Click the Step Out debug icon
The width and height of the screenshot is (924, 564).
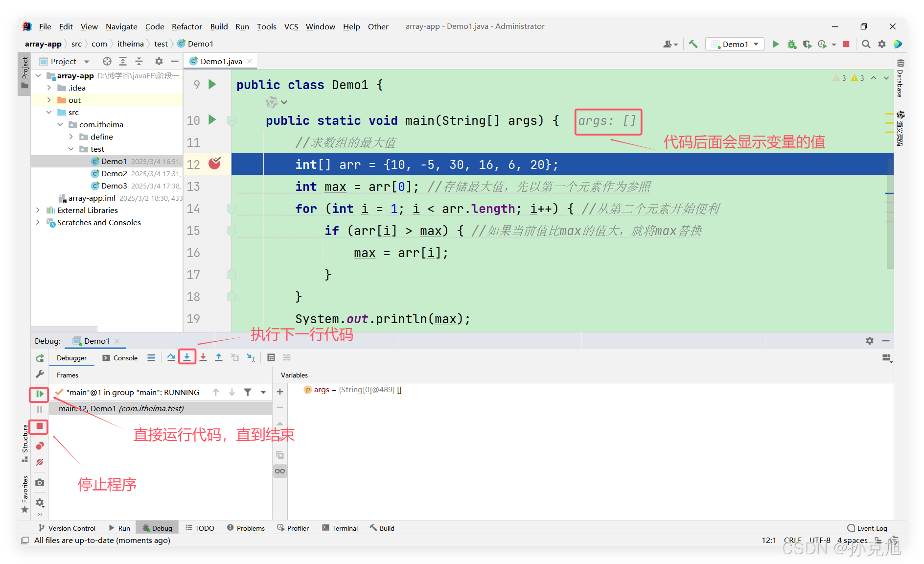pyautogui.click(x=219, y=357)
